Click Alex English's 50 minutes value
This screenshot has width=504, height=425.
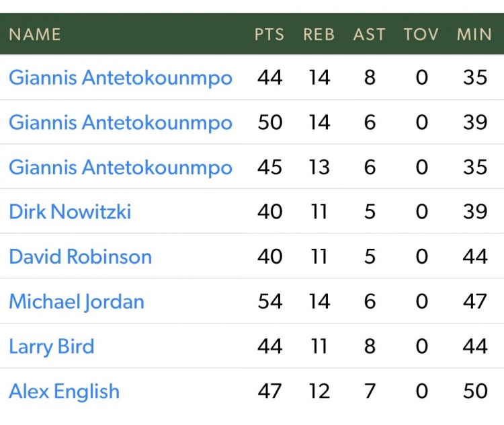coord(474,391)
